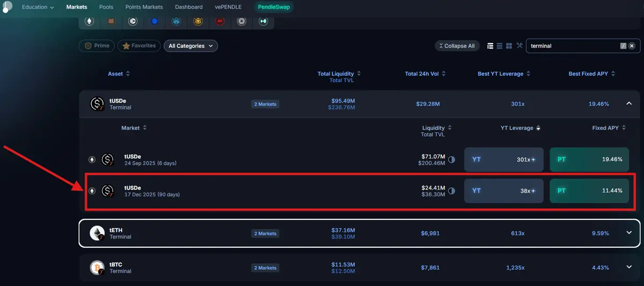The width and height of the screenshot is (644, 286).
Task: Click the Pendle logo in header
Action: pyautogui.click(x=6, y=7)
